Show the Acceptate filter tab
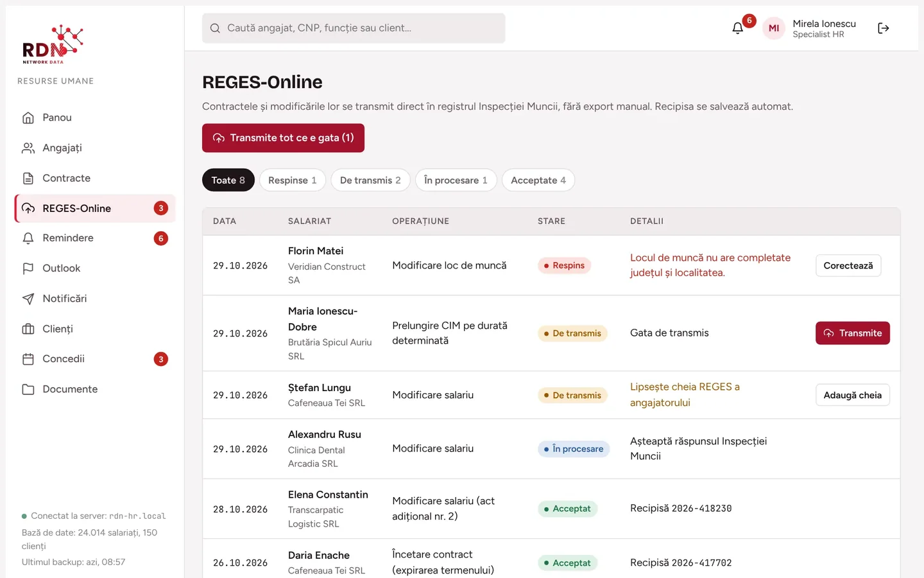 (x=538, y=180)
